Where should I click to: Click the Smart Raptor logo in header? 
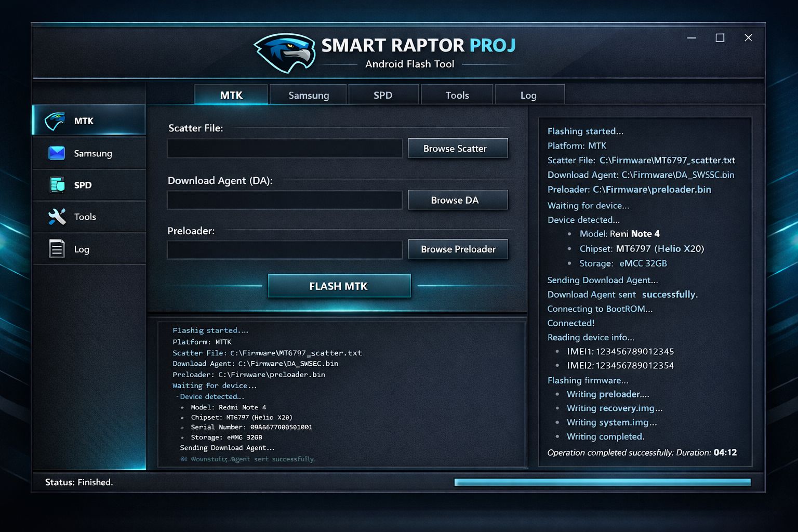[x=285, y=53]
